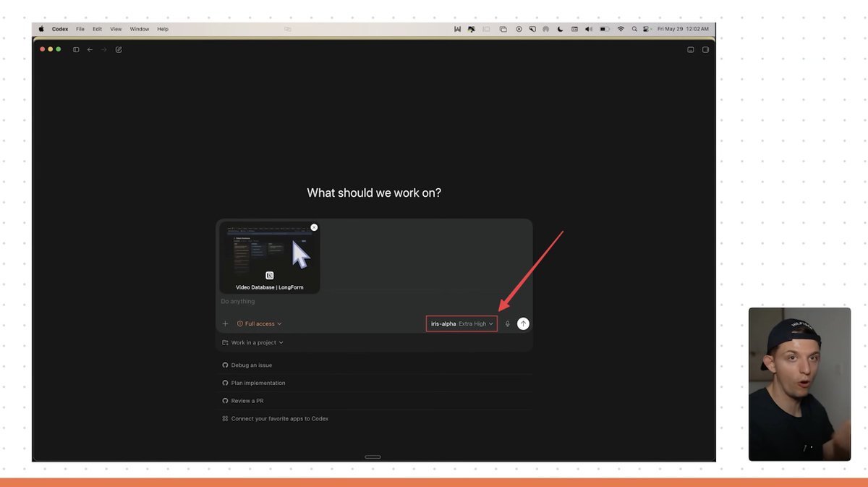
Task: Open the iris-alpha Extra High model dropdown
Action: point(461,323)
